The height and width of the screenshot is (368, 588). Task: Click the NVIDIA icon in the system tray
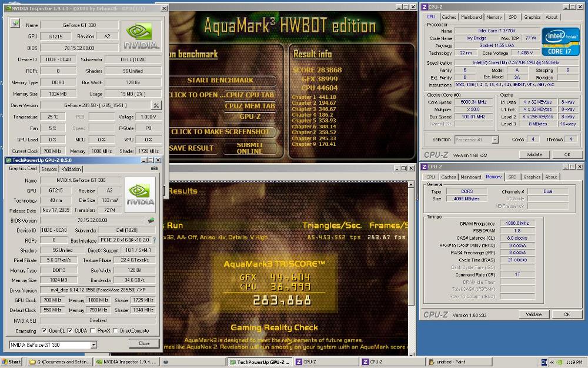pos(559,362)
